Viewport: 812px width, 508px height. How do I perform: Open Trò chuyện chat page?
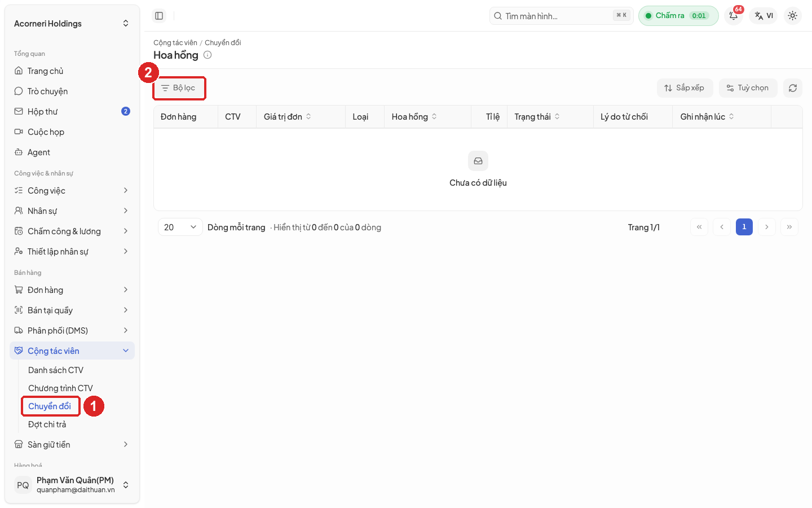pyautogui.click(x=72, y=91)
